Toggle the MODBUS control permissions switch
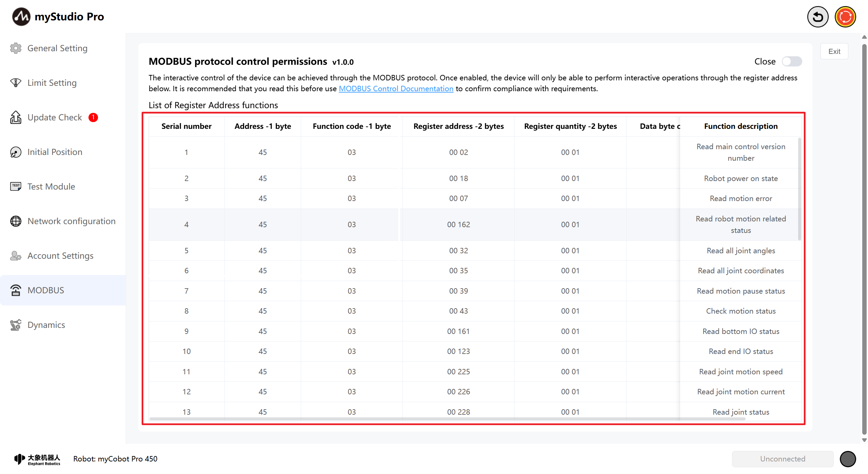This screenshot has width=868, height=474. (791, 61)
